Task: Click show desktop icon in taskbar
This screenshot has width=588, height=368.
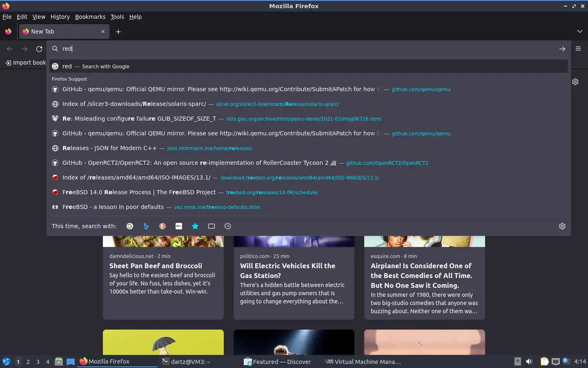Action: coord(71,361)
